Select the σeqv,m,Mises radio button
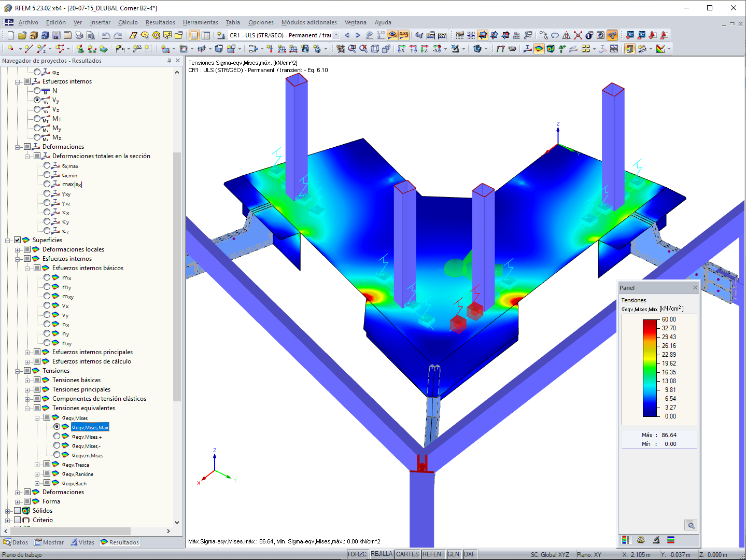The width and height of the screenshot is (746, 560). point(57,455)
